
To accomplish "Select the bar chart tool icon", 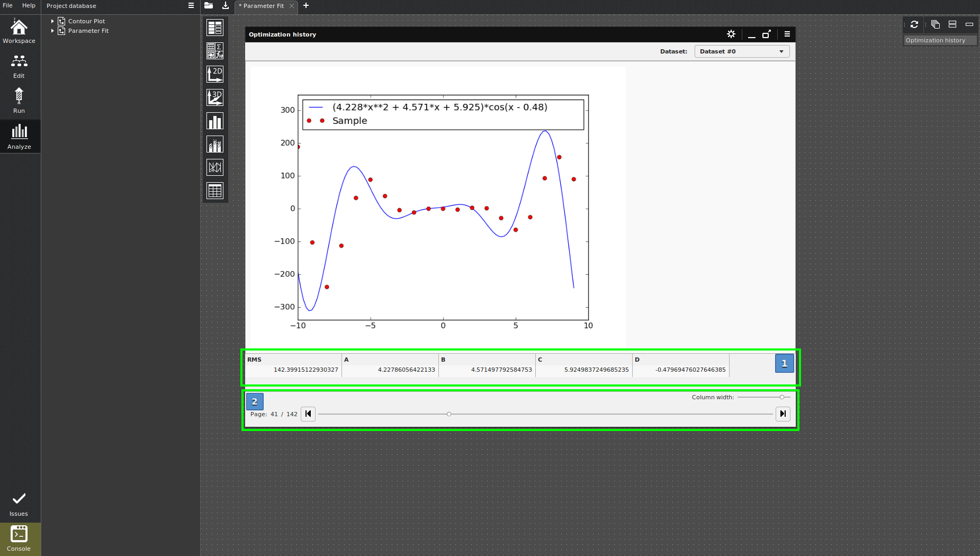I will [x=215, y=121].
